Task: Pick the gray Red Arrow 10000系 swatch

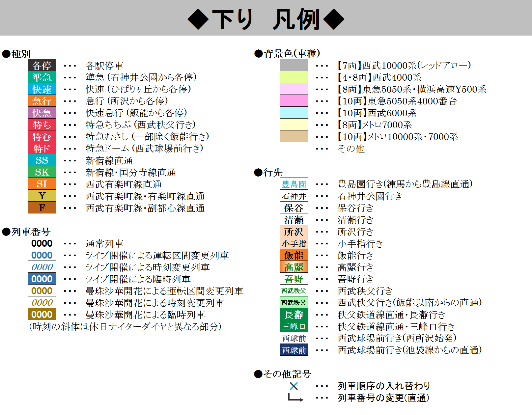Action: pos(294,65)
